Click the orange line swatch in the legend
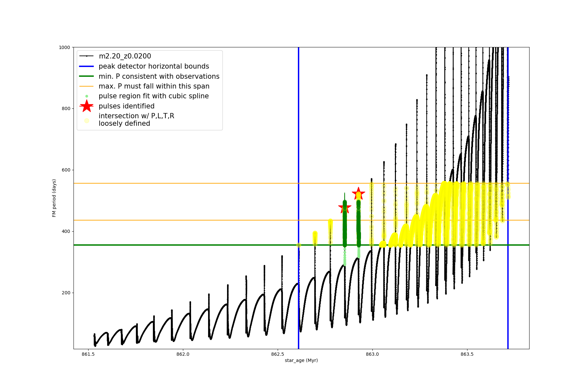The height and width of the screenshot is (392, 588). pyautogui.click(x=87, y=86)
